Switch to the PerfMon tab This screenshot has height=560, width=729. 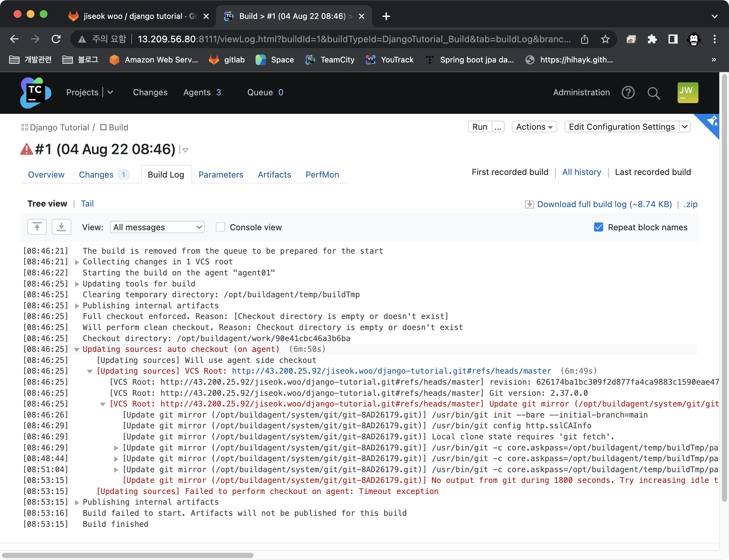click(322, 175)
